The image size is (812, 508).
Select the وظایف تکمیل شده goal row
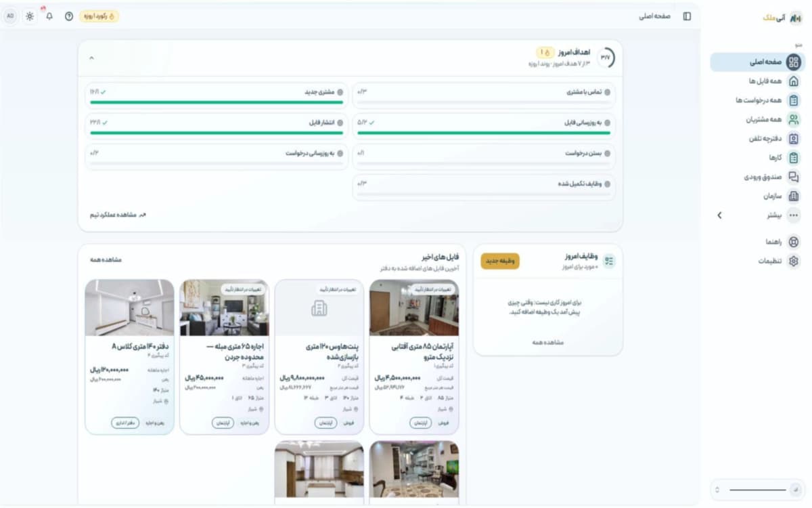click(484, 188)
